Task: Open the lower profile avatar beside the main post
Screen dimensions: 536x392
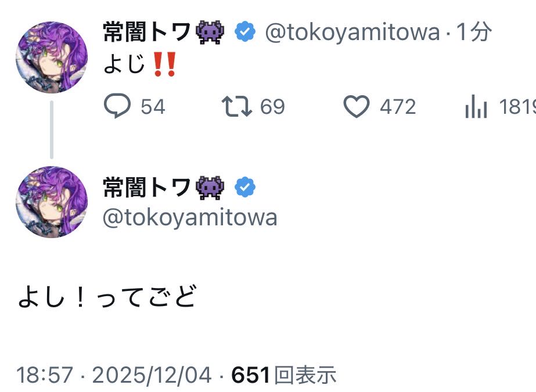Action: (51, 202)
